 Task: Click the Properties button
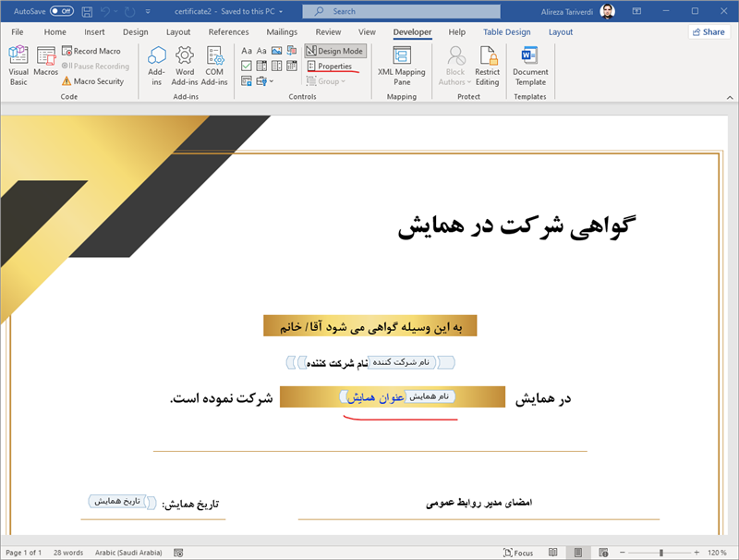click(329, 67)
